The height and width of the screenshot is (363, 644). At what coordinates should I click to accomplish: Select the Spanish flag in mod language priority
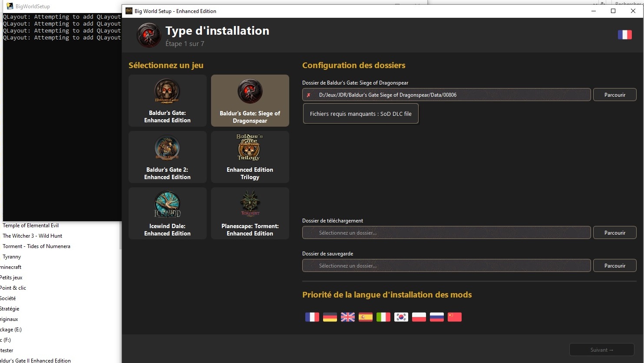(366, 317)
